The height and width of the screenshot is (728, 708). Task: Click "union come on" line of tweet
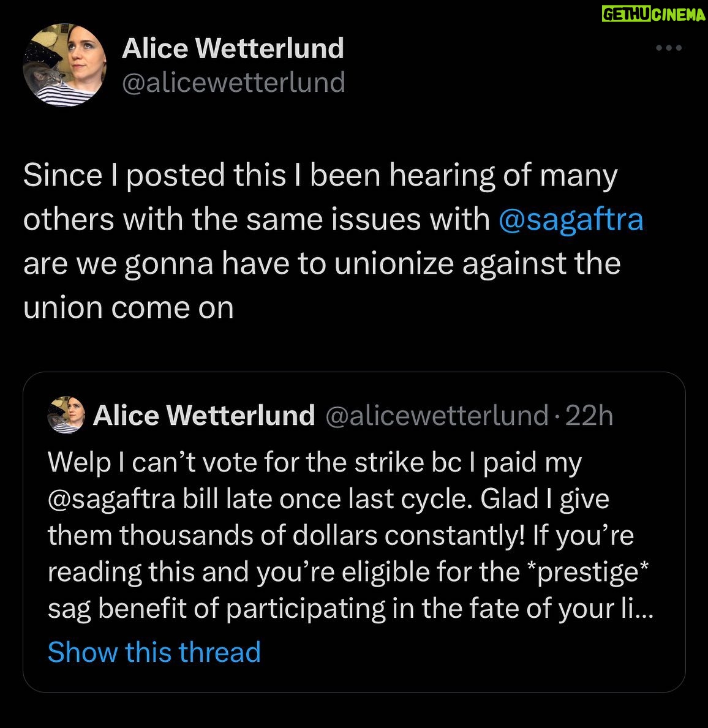(x=129, y=307)
